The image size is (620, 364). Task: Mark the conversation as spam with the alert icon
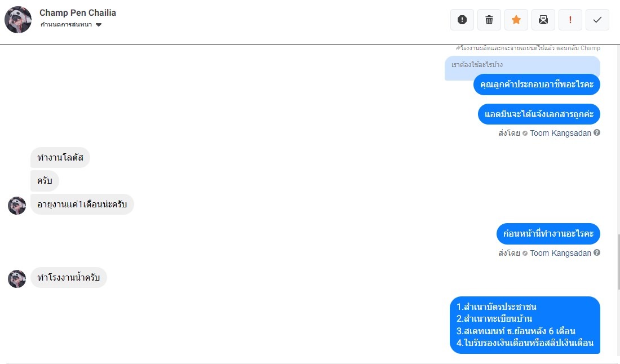point(462,20)
